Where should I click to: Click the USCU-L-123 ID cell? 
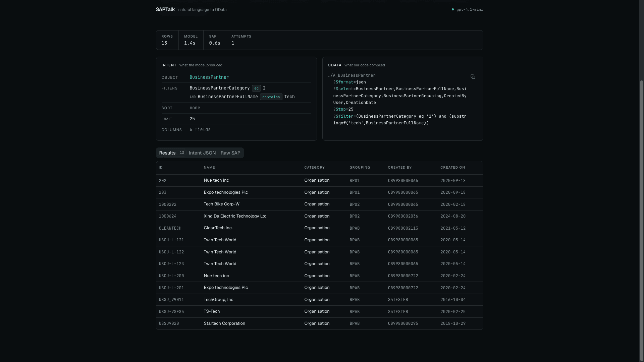point(171,264)
